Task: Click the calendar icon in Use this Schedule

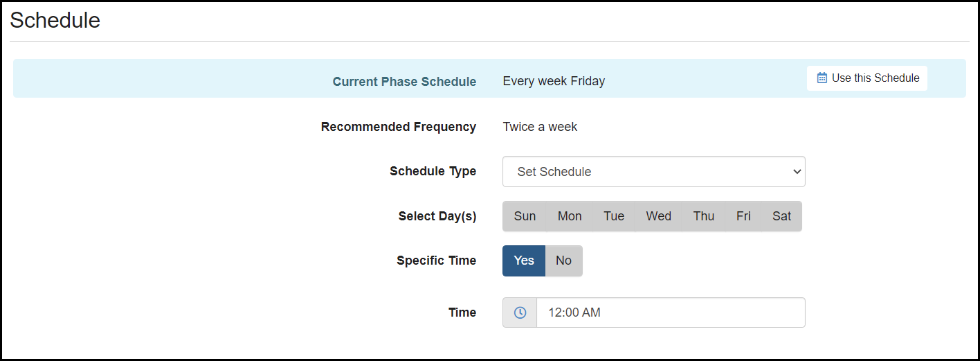Action: (822, 78)
